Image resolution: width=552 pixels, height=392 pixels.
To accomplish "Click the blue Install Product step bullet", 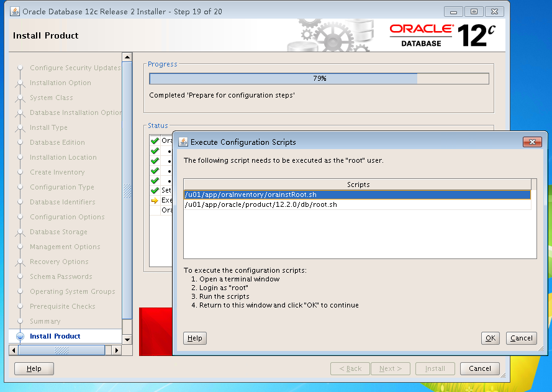I will pyautogui.click(x=20, y=336).
